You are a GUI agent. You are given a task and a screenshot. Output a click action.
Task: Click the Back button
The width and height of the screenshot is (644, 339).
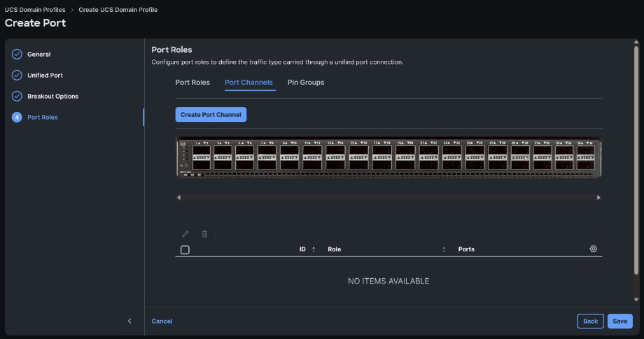coord(590,321)
